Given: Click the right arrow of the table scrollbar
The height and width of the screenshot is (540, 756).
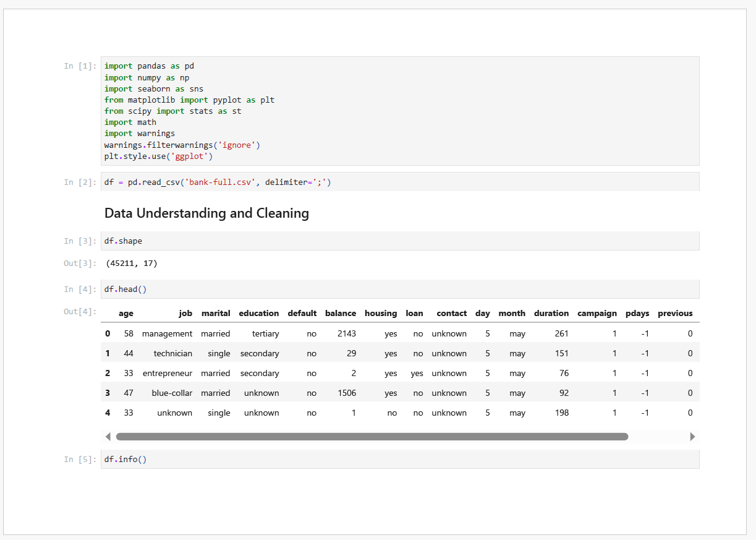Looking at the screenshot, I should click(692, 437).
